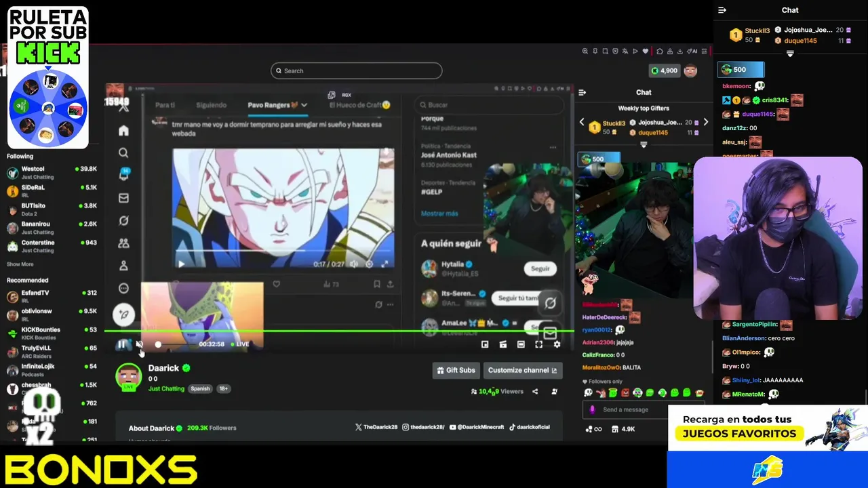Toggle mute on the Kick stream player

(139, 344)
